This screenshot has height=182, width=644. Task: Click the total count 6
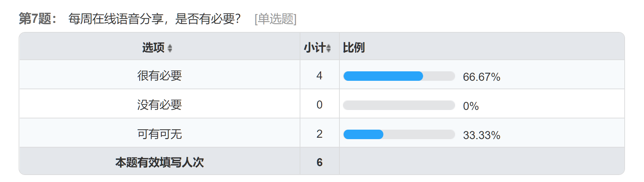click(319, 162)
